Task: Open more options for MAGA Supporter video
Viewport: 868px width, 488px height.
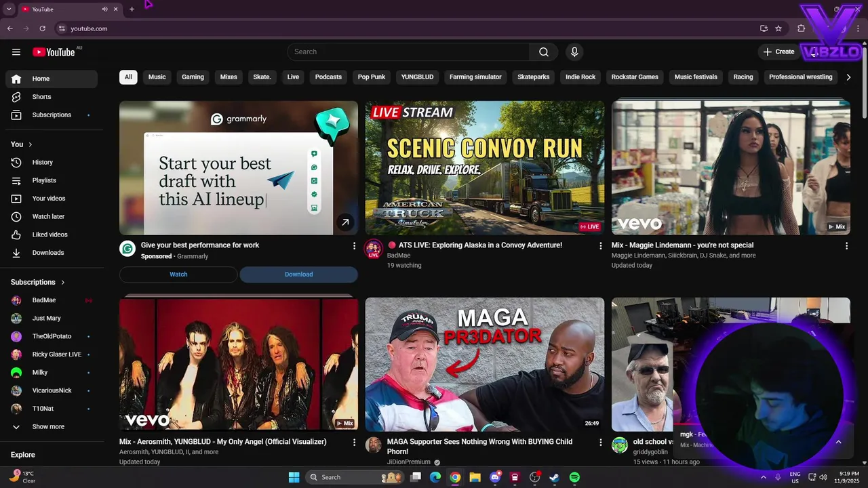Action: point(600,443)
